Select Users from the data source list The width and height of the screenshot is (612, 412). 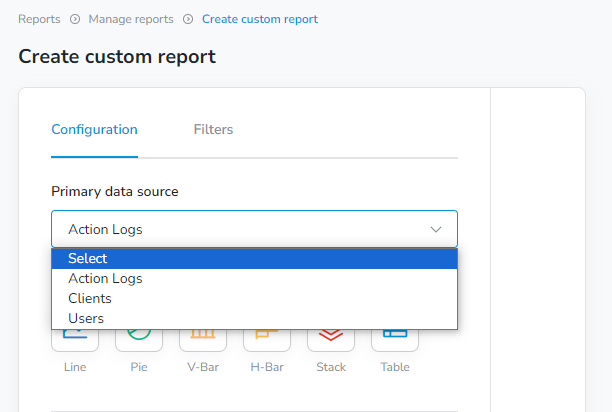pyautogui.click(x=254, y=318)
